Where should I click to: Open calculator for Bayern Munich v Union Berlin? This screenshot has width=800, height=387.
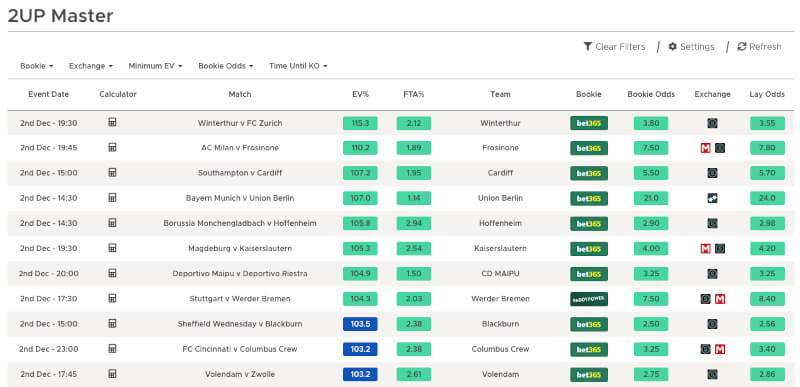113,197
